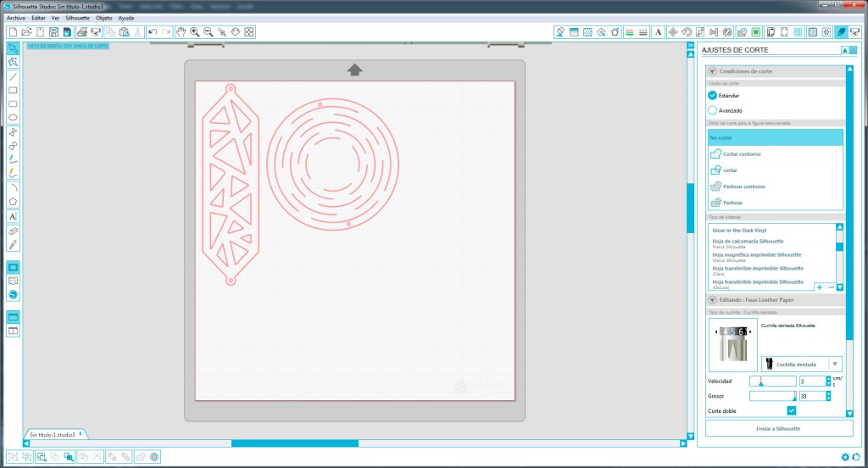868x468 pixels.
Task: Open the cut settings panel icon
Action: (841, 32)
